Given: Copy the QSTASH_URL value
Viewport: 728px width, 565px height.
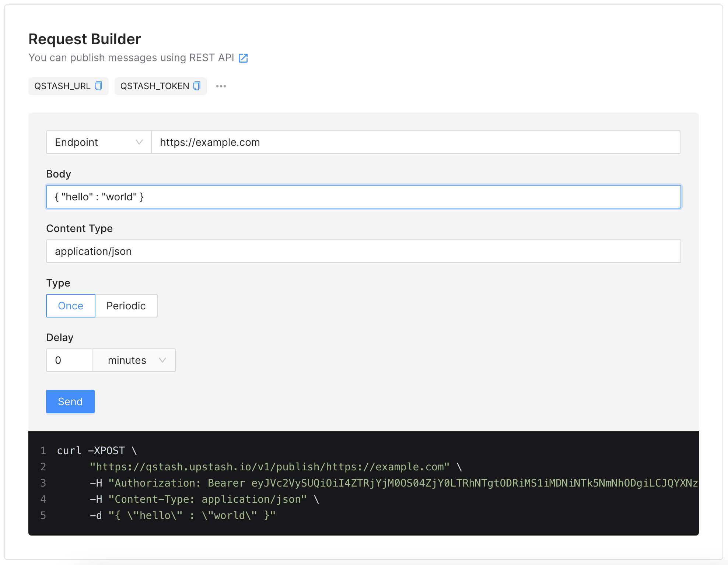Looking at the screenshot, I should pos(98,86).
